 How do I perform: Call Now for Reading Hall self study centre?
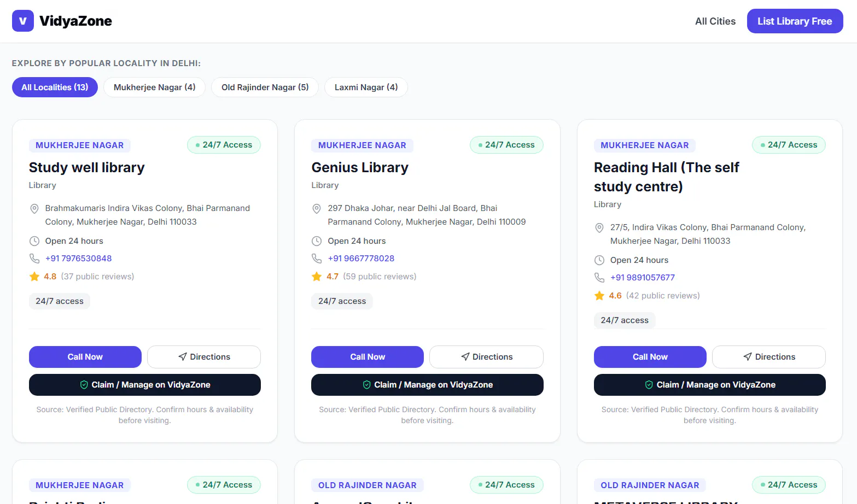point(650,357)
